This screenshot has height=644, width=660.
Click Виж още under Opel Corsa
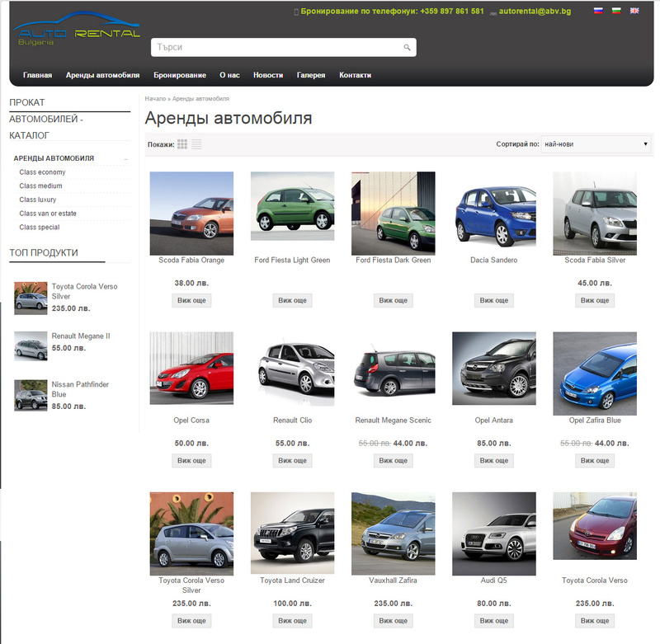pyautogui.click(x=191, y=461)
